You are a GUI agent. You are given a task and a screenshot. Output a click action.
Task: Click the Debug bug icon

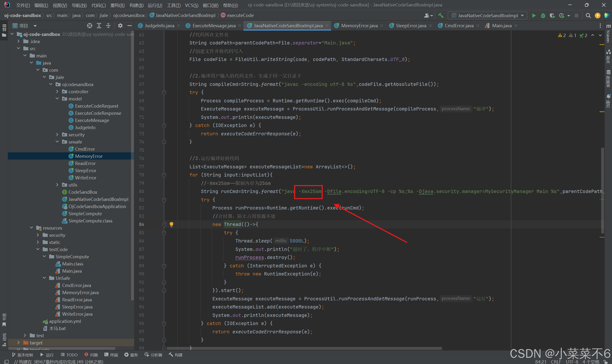coord(543,16)
